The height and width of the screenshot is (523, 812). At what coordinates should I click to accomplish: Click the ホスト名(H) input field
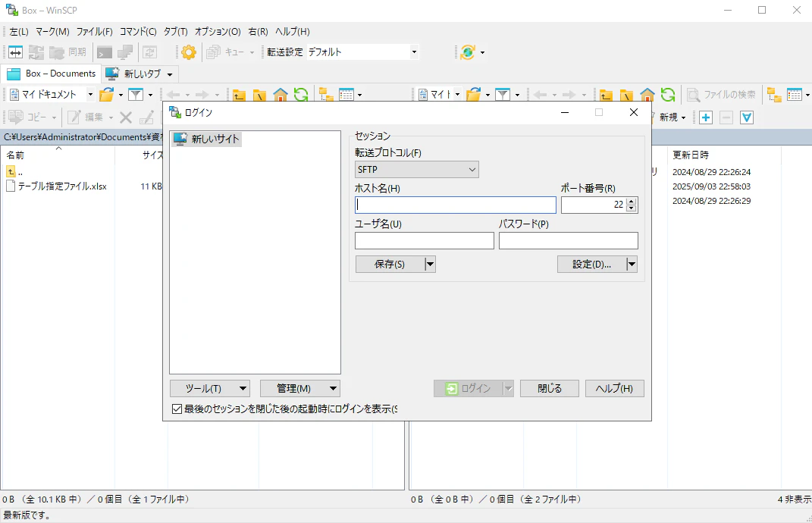455,205
